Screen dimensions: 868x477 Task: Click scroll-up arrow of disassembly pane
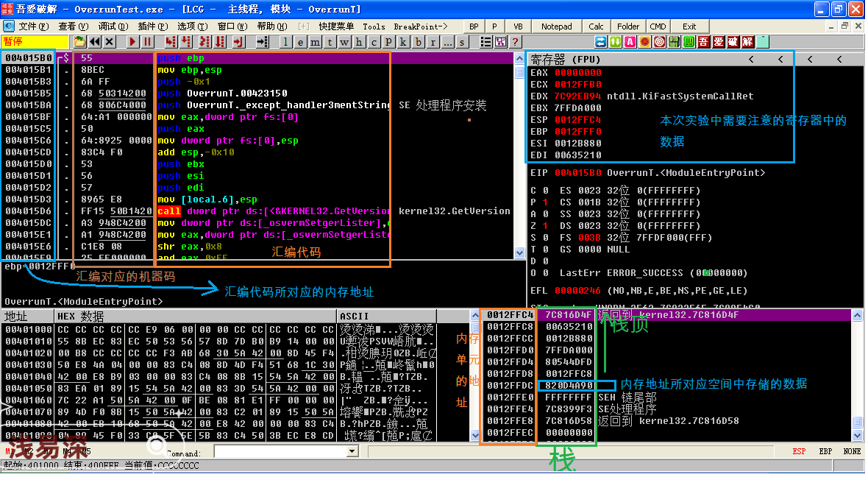(x=519, y=58)
